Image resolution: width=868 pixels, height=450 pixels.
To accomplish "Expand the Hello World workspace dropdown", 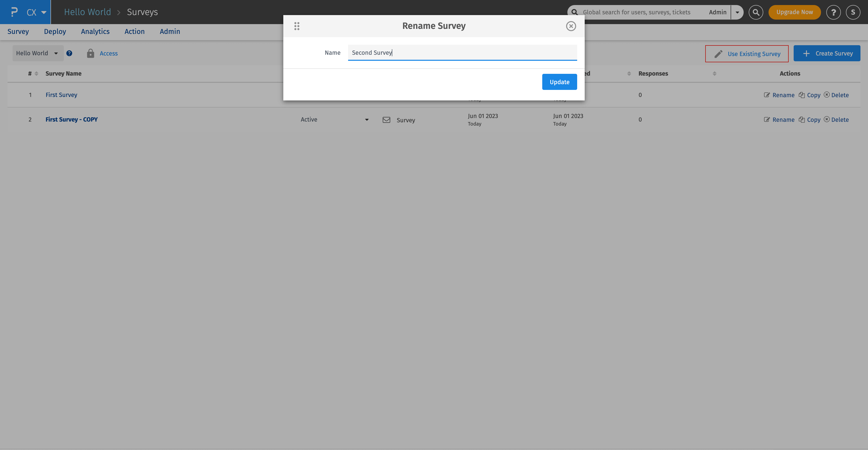I will pos(38,53).
